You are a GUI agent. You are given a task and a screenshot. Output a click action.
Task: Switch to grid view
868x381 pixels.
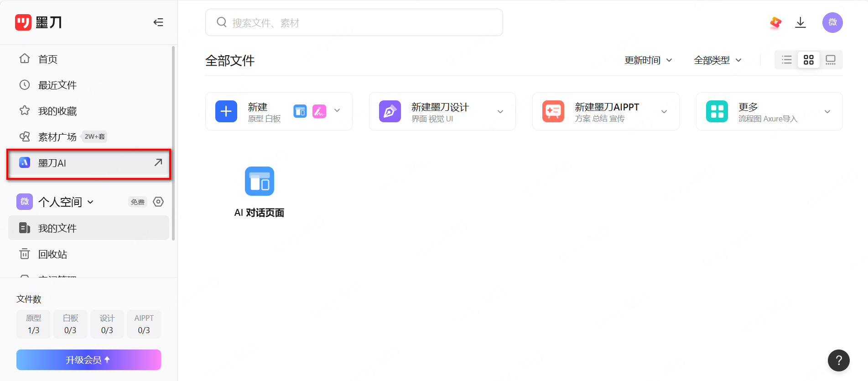(809, 60)
